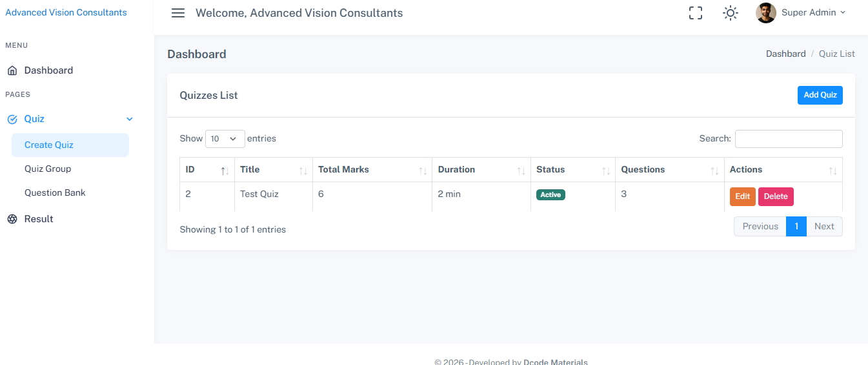Screen dimensions: 868x365
Task: Click the Result aperture icon
Action: pos(12,219)
